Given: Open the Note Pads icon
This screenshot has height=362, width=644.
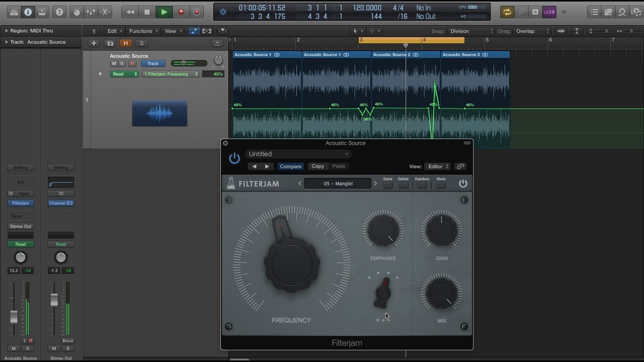Looking at the screenshot, I should (608, 12).
